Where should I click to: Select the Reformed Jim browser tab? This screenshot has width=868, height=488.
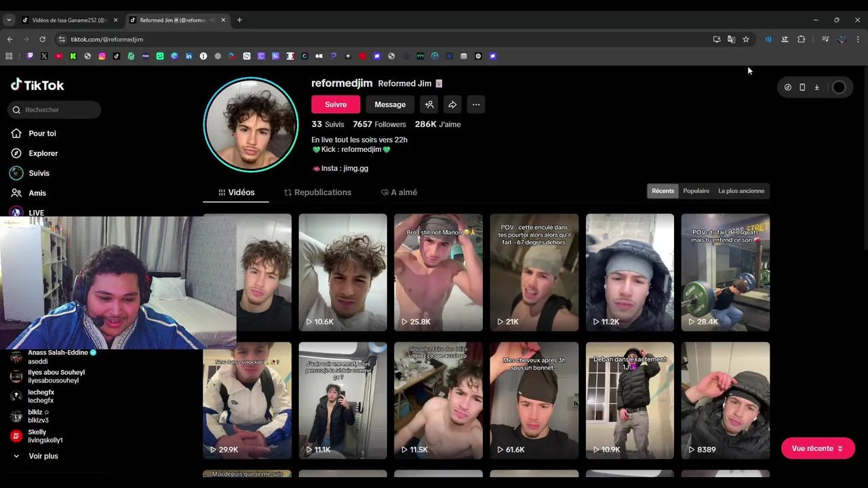coord(178,20)
